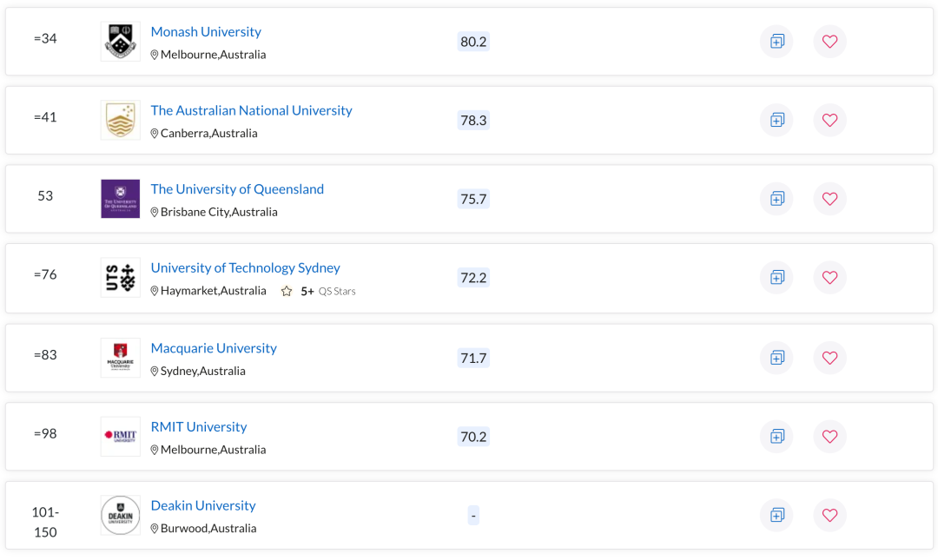Click the QS Stars star icon for UTS
The width and height of the screenshot is (938, 560).
tap(287, 291)
